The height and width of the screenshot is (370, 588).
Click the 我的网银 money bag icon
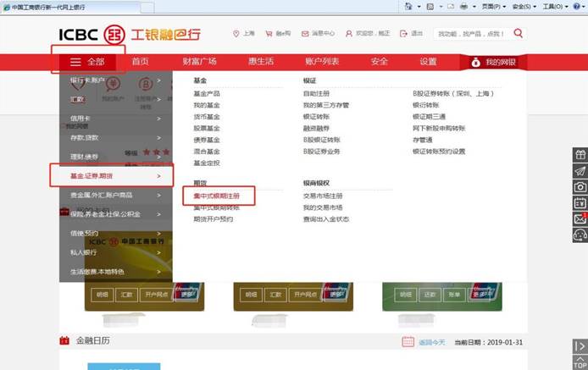click(x=476, y=62)
